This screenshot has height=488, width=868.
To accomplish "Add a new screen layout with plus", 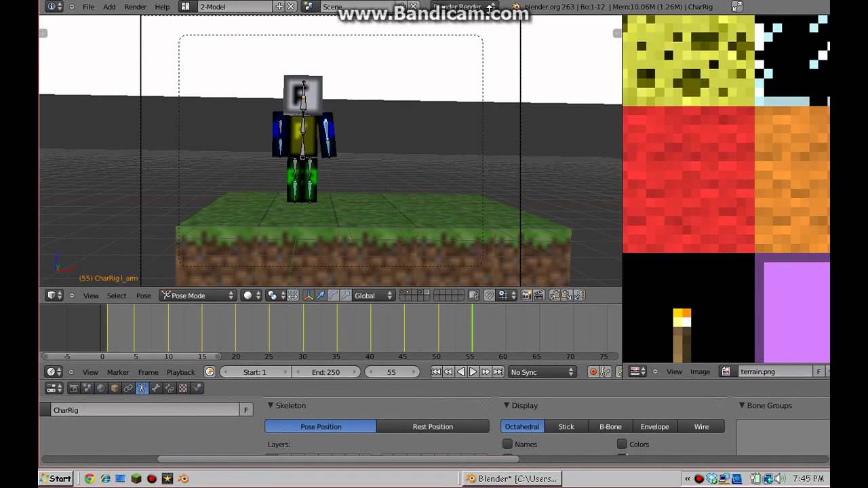I will pyautogui.click(x=279, y=7).
